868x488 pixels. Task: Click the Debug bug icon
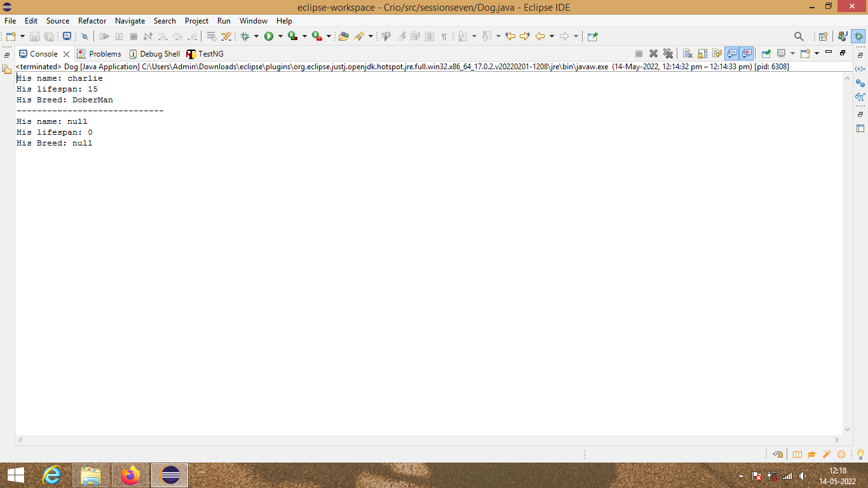245,36
